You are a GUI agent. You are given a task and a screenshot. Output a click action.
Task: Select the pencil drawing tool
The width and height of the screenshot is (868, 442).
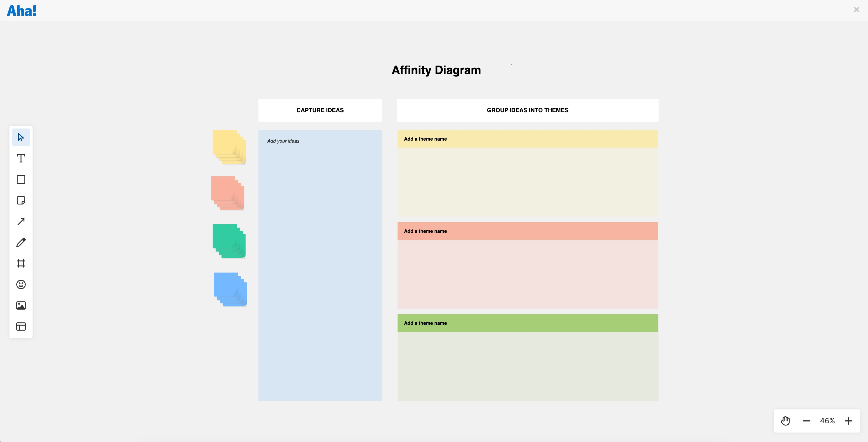click(x=21, y=242)
